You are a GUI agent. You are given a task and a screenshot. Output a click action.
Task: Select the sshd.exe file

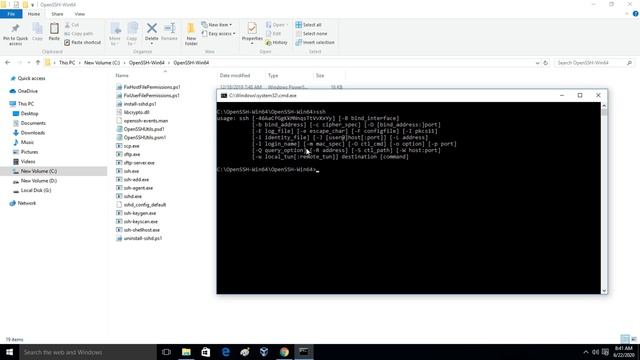click(x=133, y=196)
